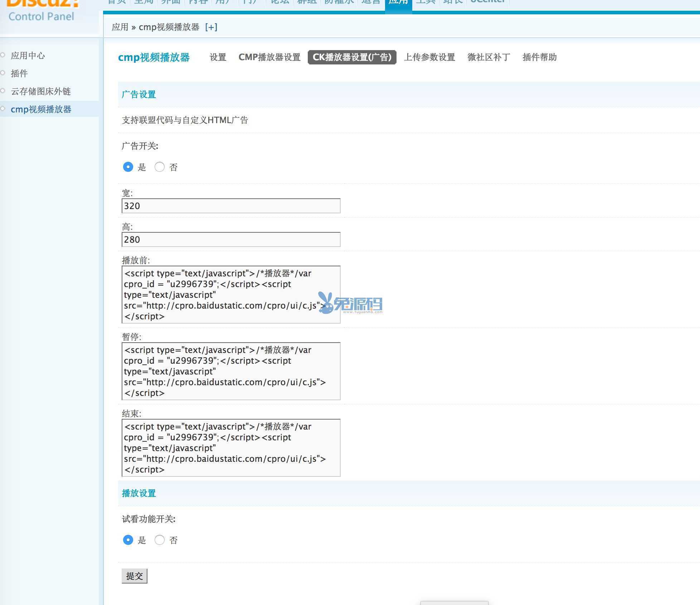Click 应用 in the breadcrumb path
Screen dimensions: 700x605
pos(120,27)
